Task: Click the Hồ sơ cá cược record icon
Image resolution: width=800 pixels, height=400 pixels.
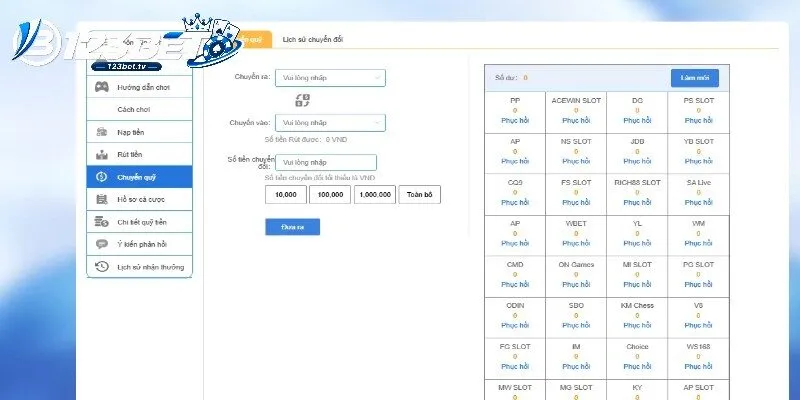Action: [102, 199]
